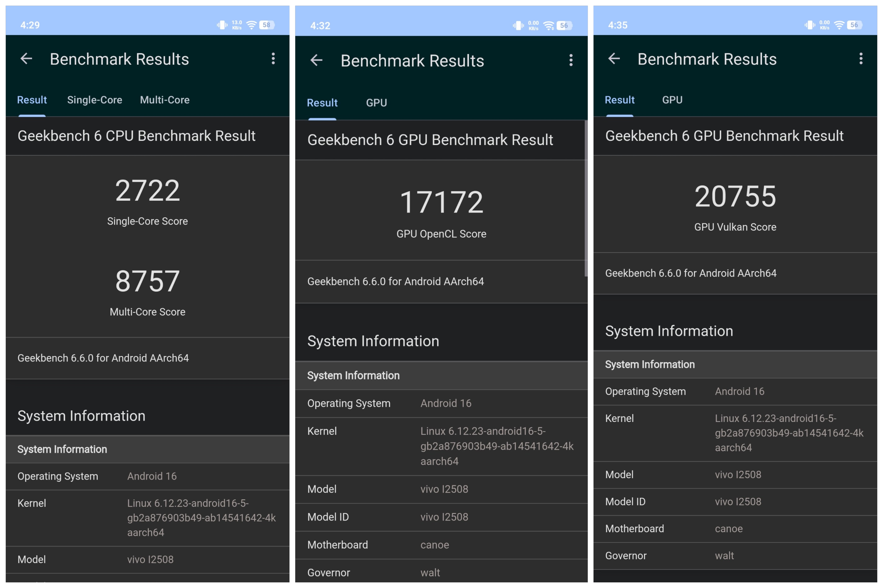883x588 pixels.
Task: Open GPU tab on OpenCL results screen
Action: (x=376, y=103)
